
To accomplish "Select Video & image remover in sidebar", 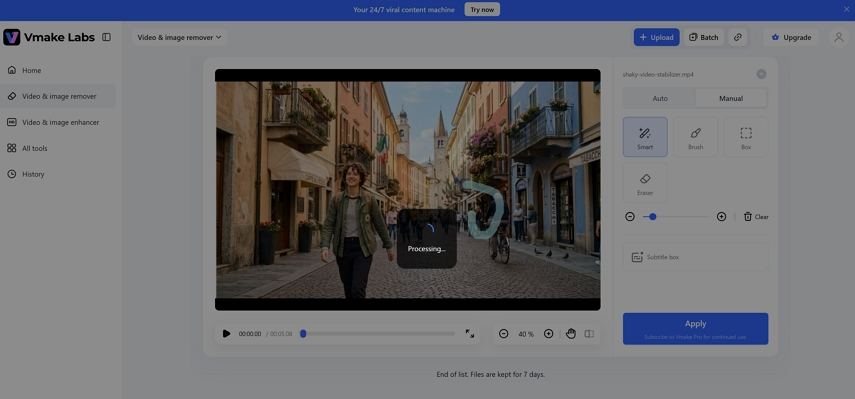I will pyautogui.click(x=58, y=96).
